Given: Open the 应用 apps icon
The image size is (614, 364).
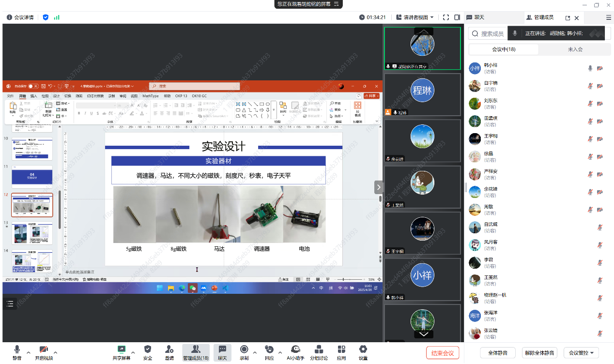Looking at the screenshot, I should [341, 349].
